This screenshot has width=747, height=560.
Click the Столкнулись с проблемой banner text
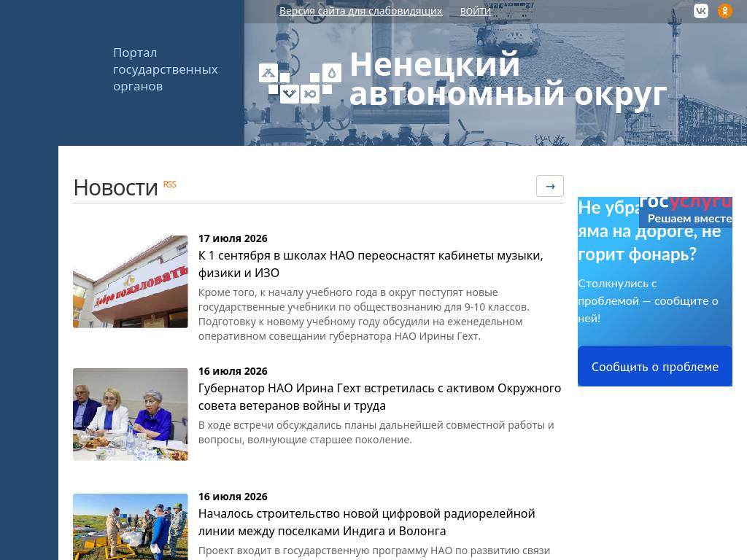coord(648,300)
